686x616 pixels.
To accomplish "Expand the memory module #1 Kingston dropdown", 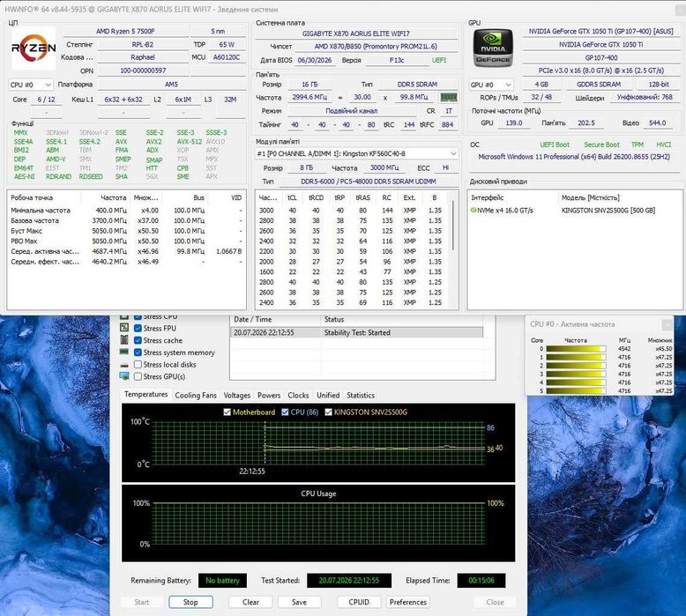I will (x=356, y=153).
